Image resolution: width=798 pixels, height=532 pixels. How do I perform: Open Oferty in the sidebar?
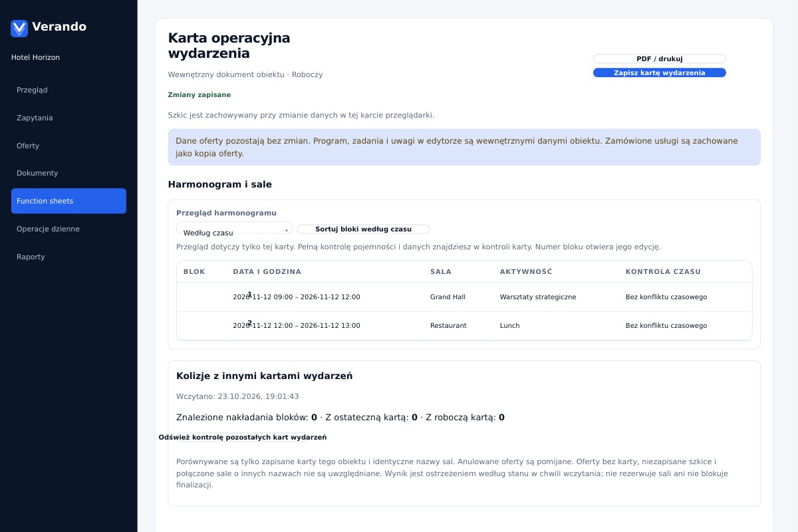pos(68,146)
